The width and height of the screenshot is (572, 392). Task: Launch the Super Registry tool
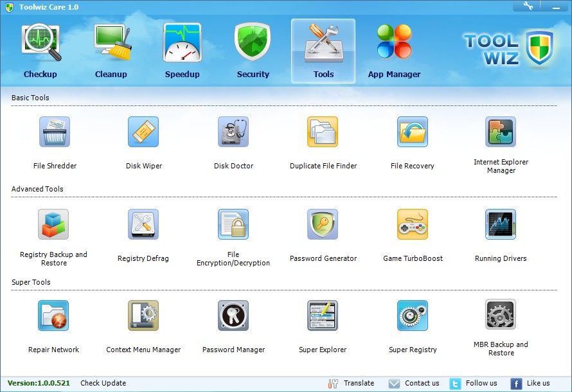coord(413,316)
